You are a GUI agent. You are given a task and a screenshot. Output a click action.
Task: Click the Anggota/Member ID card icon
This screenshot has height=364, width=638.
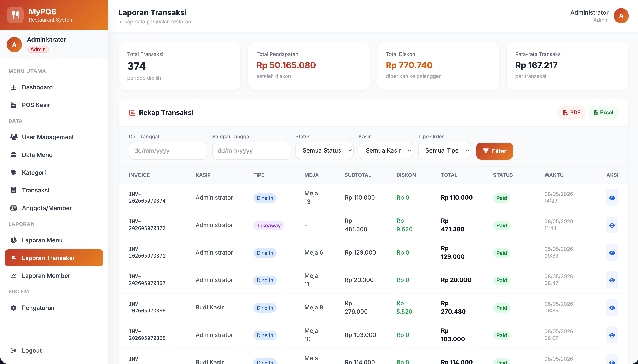pyautogui.click(x=14, y=208)
